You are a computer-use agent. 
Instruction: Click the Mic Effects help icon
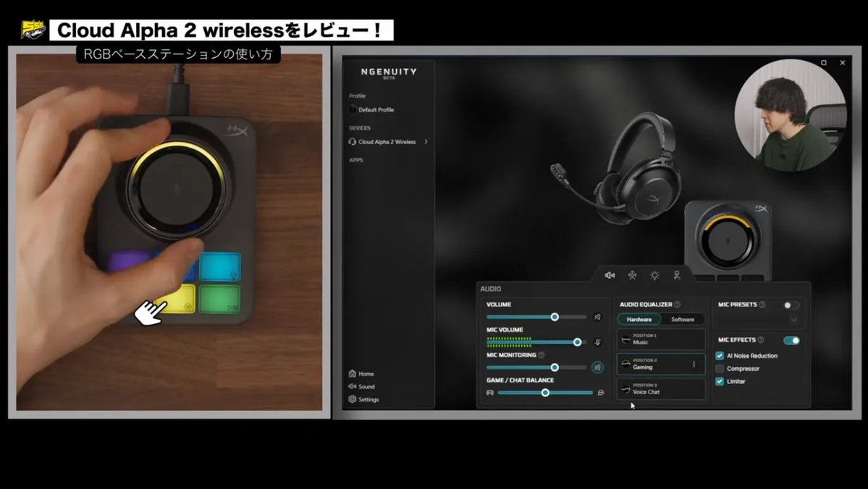coord(761,340)
